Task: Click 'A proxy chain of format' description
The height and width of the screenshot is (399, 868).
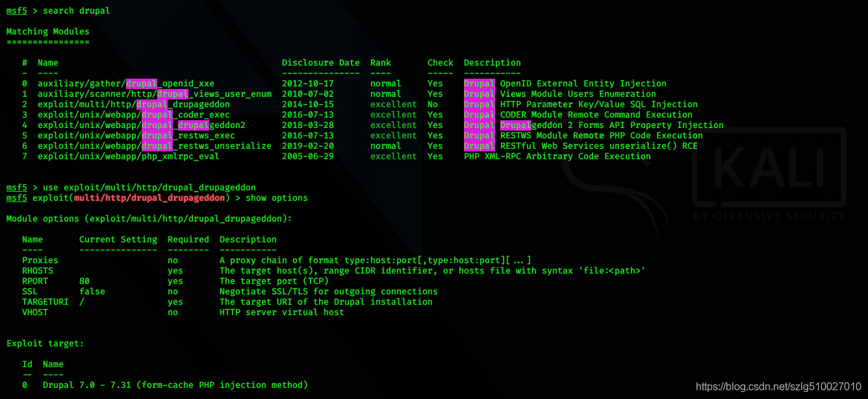Action: pyautogui.click(x=376, y=261)
